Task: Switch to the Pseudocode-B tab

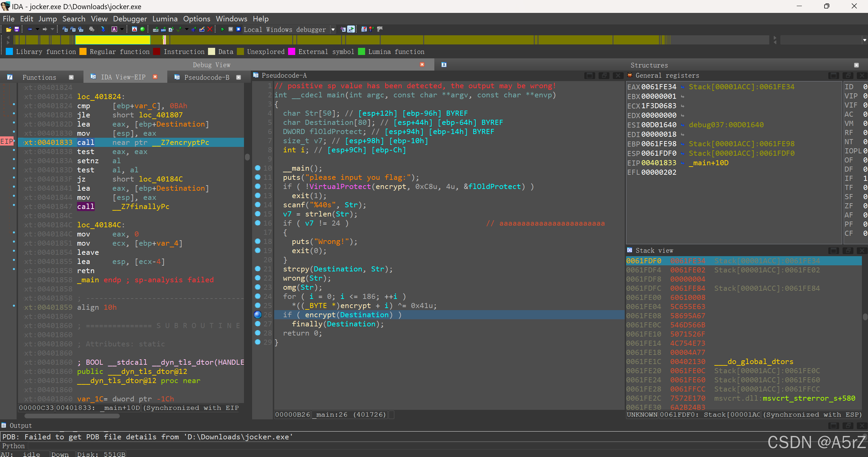Action: (x=206, y=77)
